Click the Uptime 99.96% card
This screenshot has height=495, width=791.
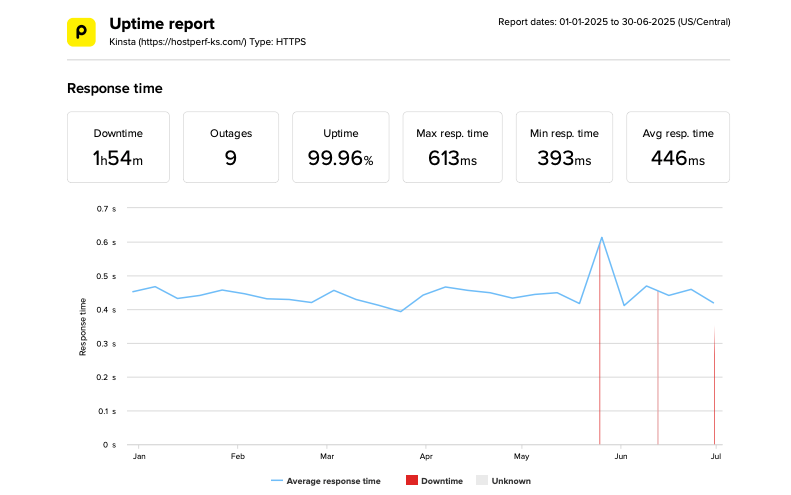[x=340, y=147]
